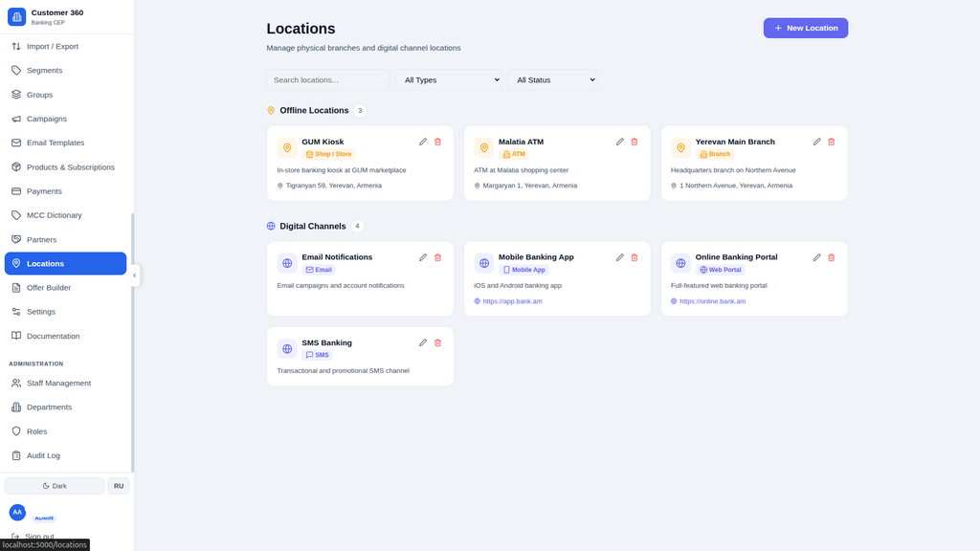The width and height of the screenshot is (980, 551).
Task: Open Email Templates section
Action: click(x=66, y=143)
